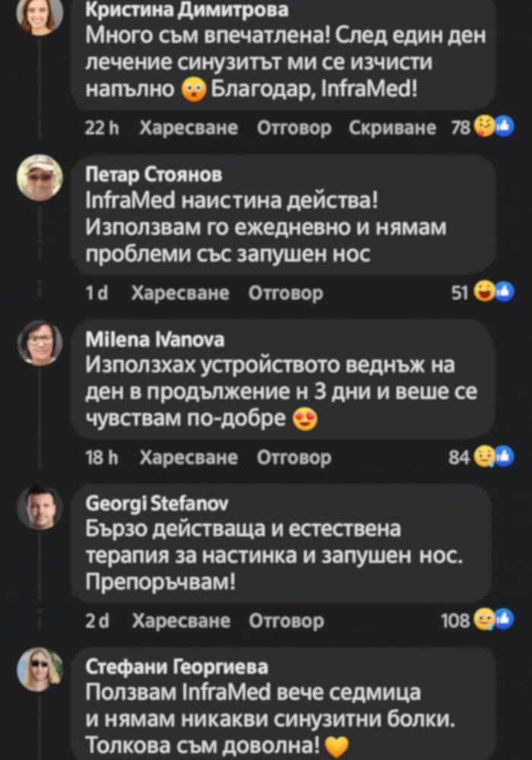Hide Кристина Димитрова's comment via Скриване
Screen dimensions: 532x760
tap(392, 128)
